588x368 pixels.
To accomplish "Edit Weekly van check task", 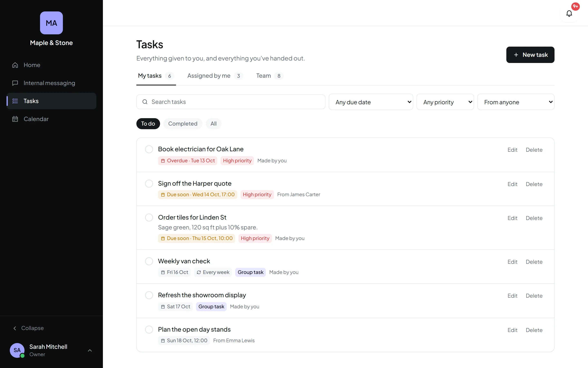I will click(512, 262).
